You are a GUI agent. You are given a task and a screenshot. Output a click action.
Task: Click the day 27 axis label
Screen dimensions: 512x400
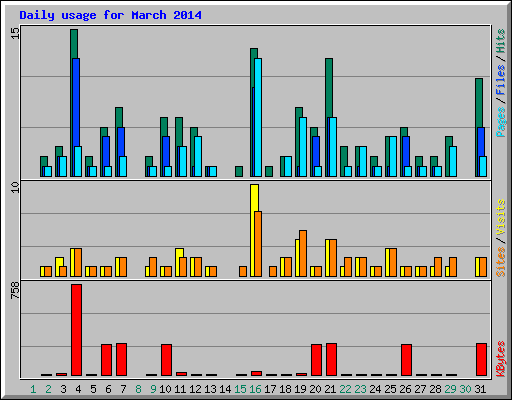pos(420,389)
